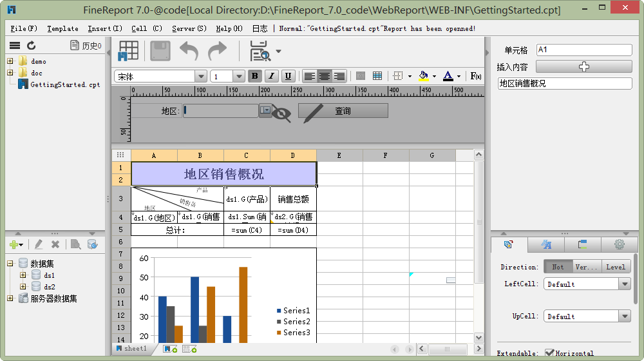Screen dimensions: 644x361
Task: Undo the last action
Action: tap(189, 51)
